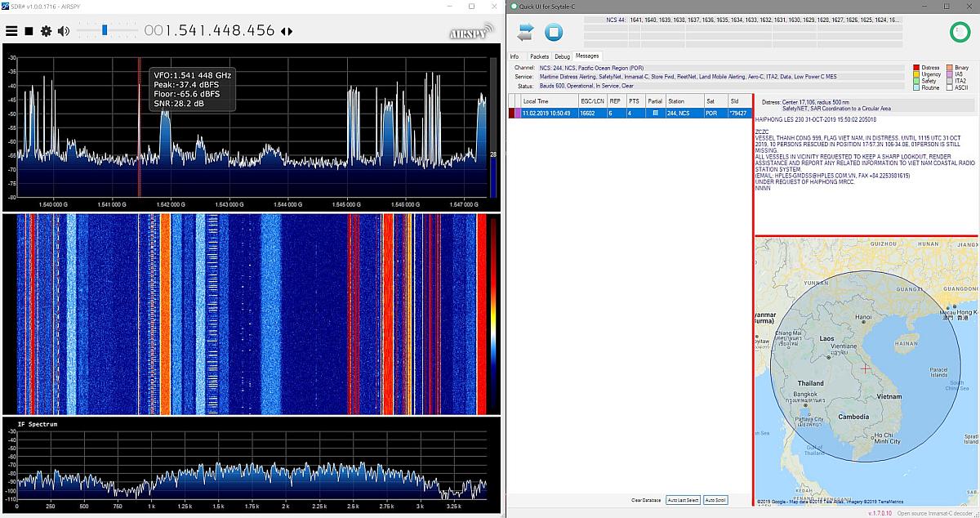
Task: Mute audio with the speaker icon
Action: 63,31
